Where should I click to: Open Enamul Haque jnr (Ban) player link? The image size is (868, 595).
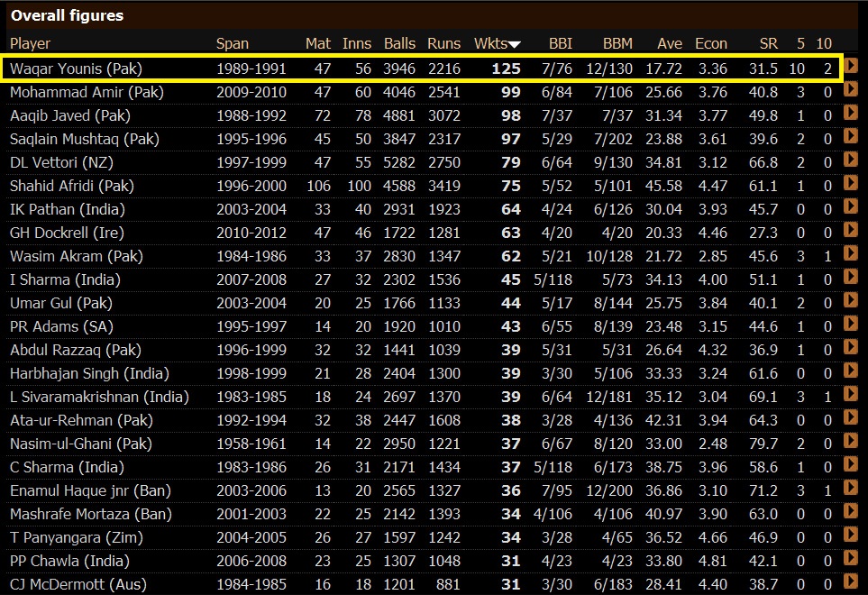(x=90, y=491)
